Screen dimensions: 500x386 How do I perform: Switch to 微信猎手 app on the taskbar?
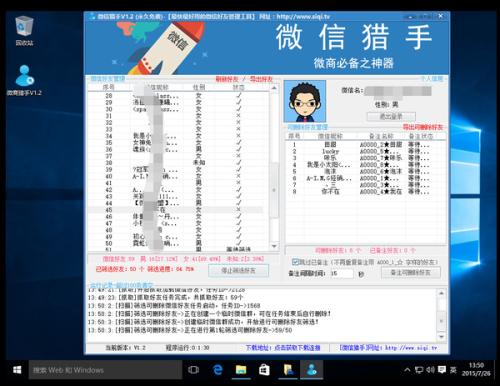[x=312, y=370]
